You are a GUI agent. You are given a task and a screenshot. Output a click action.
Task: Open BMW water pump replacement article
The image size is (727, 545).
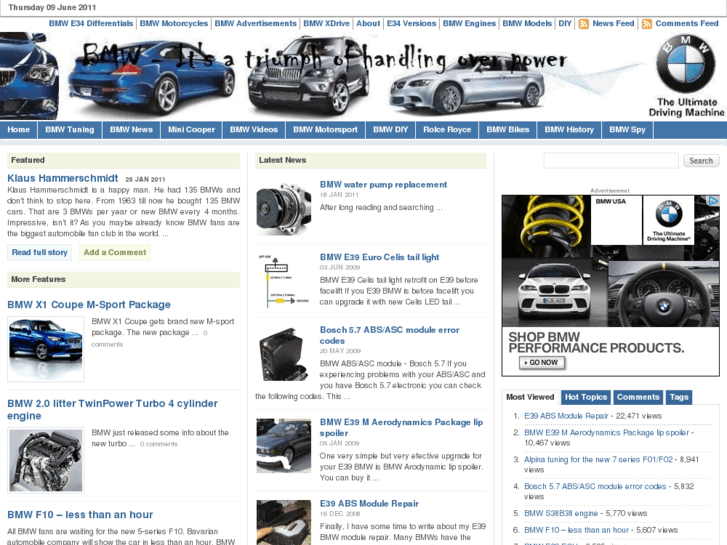[383, 185]
